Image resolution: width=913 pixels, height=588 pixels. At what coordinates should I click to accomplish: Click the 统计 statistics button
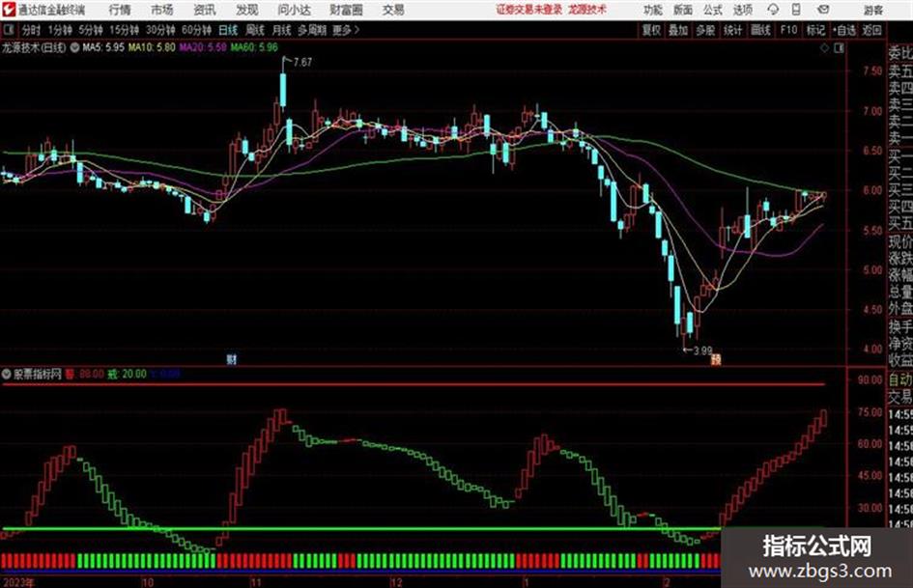point(733,30)
